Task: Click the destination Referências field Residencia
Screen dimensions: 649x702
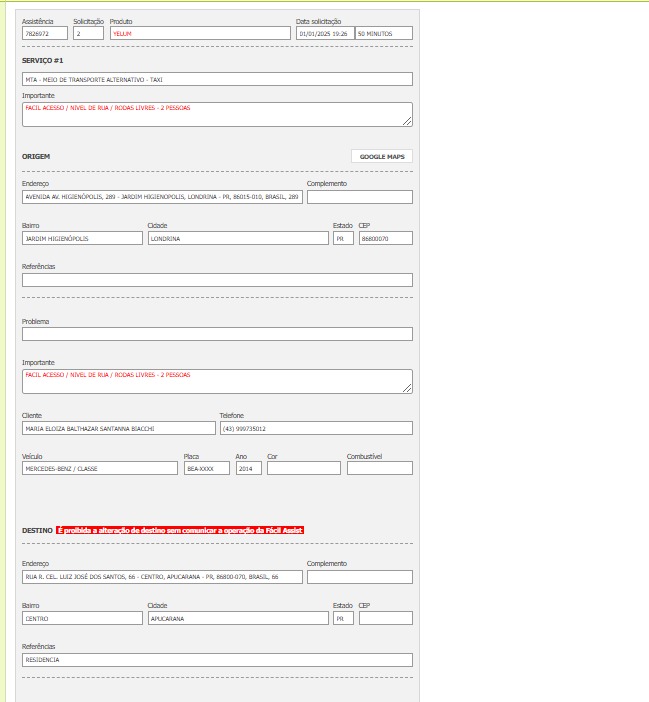Action: (x=217, y=660)
